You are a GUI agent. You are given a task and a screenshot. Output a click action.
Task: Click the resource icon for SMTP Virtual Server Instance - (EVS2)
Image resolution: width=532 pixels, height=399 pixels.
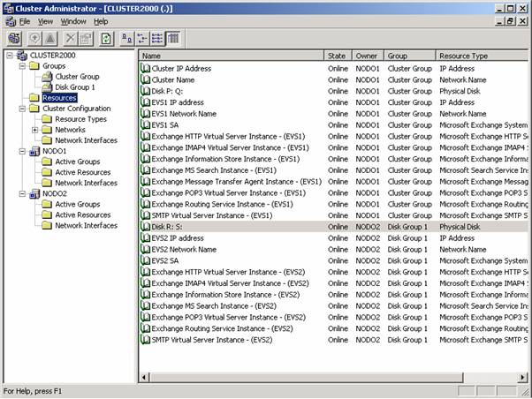click(145, 340)
